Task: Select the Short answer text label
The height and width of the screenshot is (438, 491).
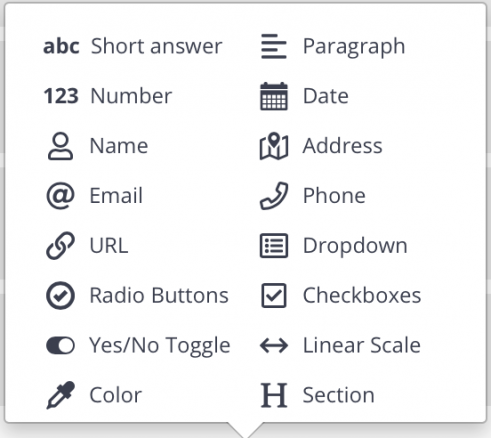Action: coord(157,46)
